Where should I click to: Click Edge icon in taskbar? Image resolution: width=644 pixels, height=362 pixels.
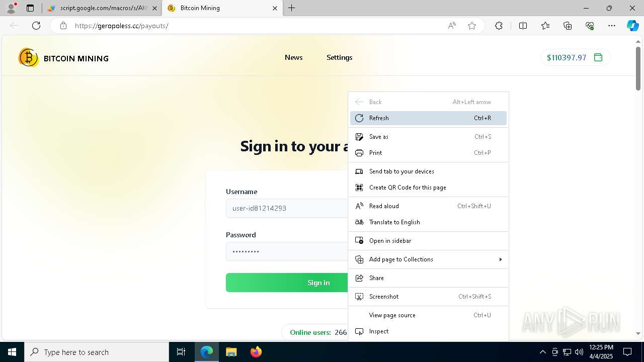[207, 352]
